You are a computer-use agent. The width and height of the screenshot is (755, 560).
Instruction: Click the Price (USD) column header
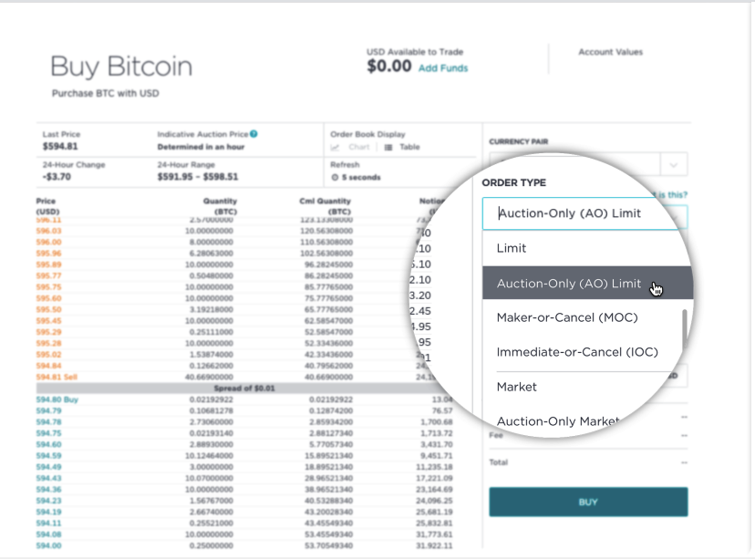47,206
